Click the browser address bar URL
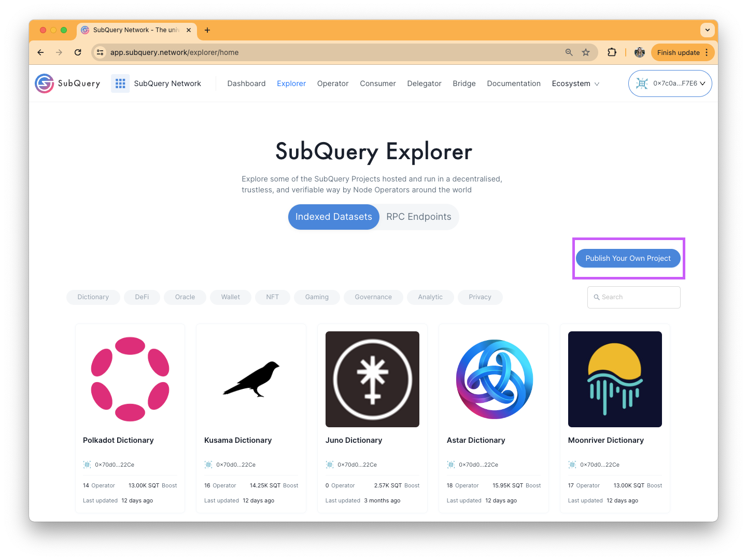 coord(175,52)
